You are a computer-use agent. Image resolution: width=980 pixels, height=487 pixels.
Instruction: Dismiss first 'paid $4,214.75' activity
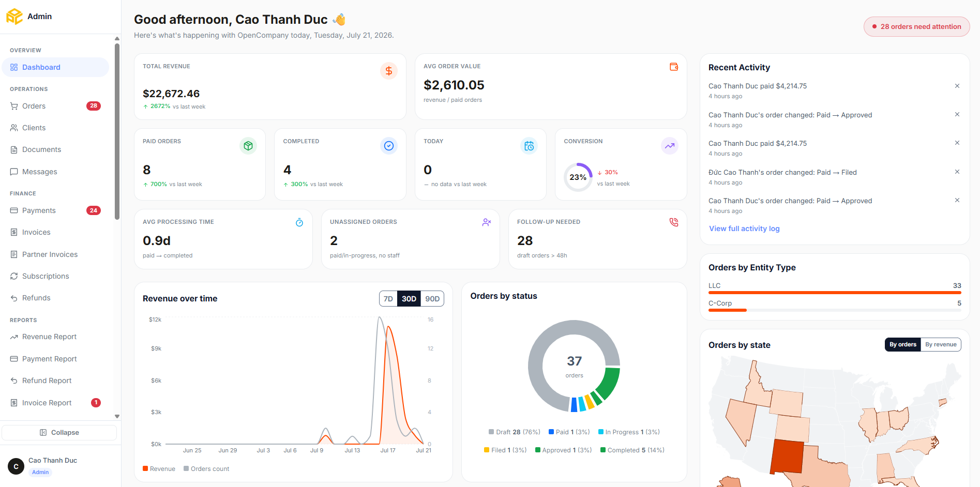(x=957, y=86)
